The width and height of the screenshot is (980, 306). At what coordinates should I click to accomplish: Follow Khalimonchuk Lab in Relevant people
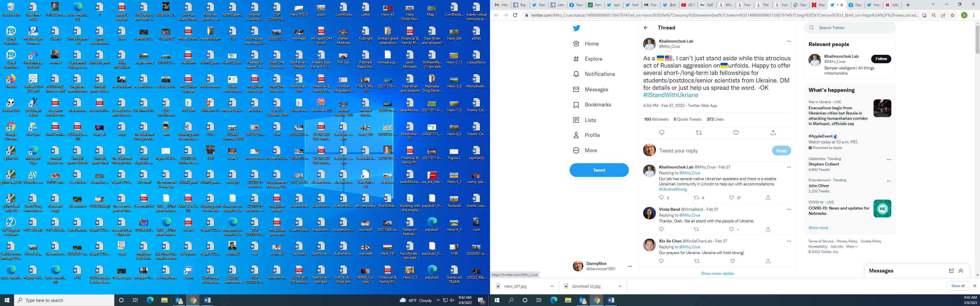point(881,59)
